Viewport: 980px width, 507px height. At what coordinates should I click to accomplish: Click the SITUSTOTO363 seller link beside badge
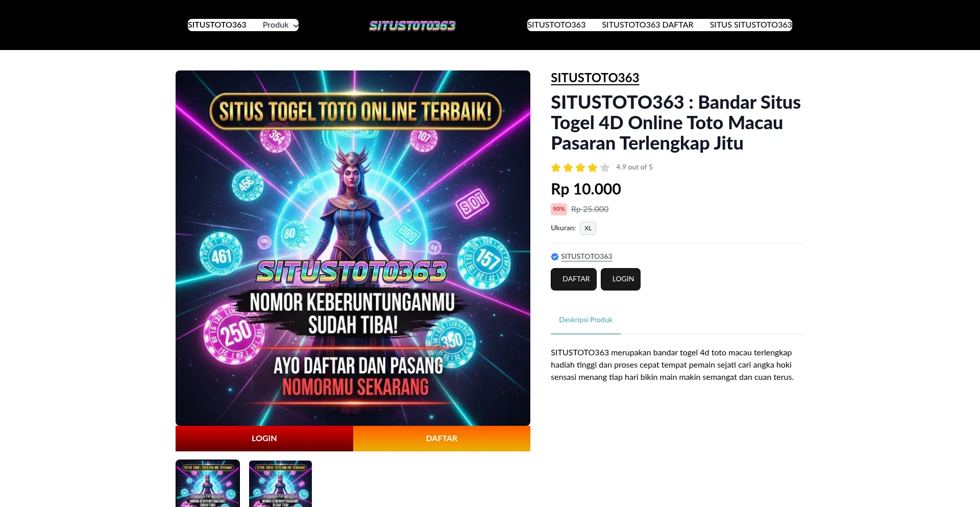tap(586, 256)
